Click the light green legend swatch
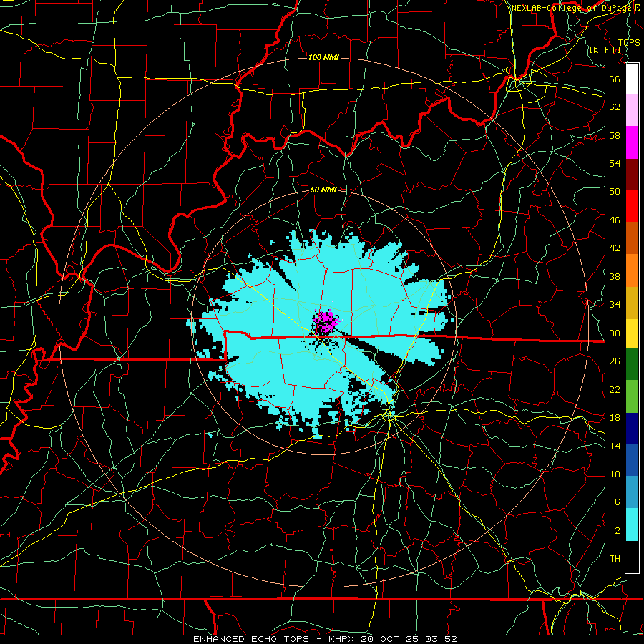 click(632, 396)
